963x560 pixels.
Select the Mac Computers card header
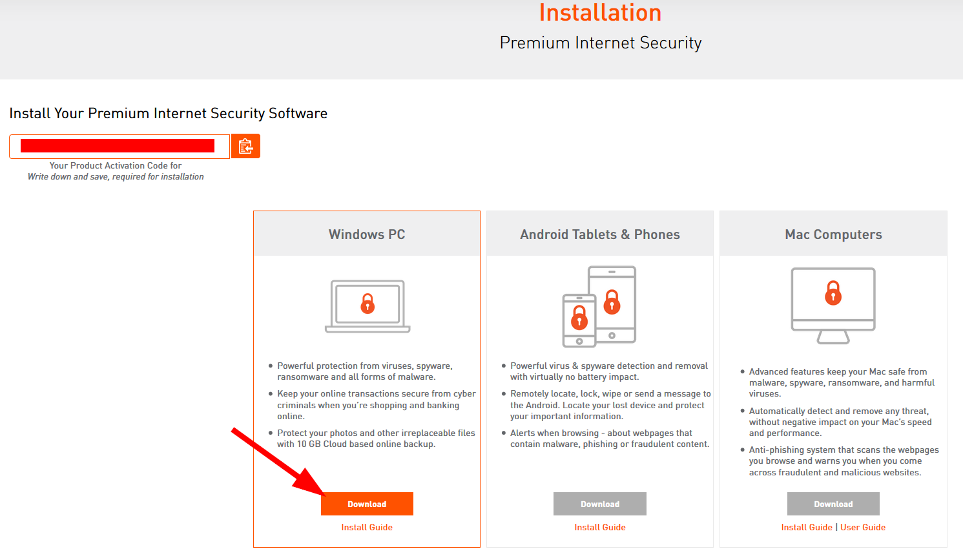point(833,234)
